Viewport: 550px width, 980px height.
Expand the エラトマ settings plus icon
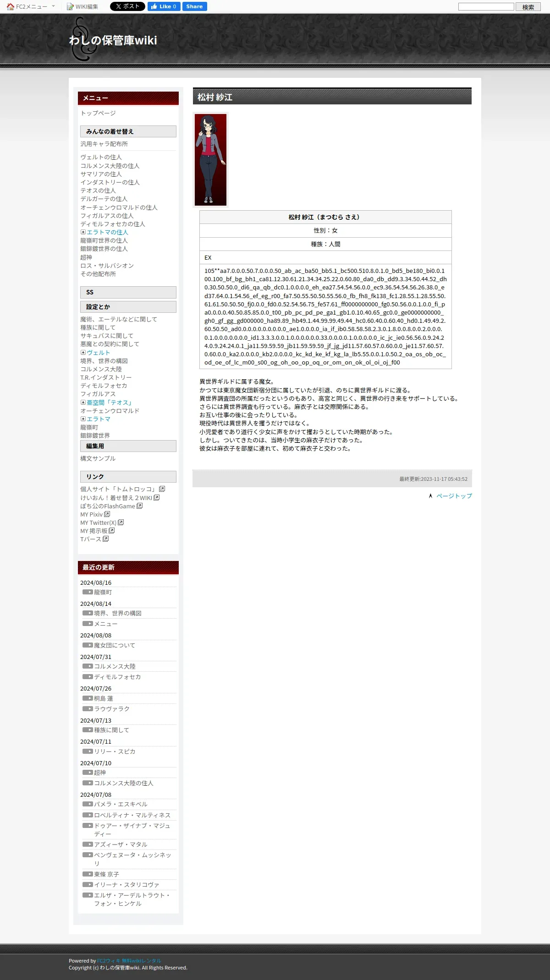[x=83, y=419]
